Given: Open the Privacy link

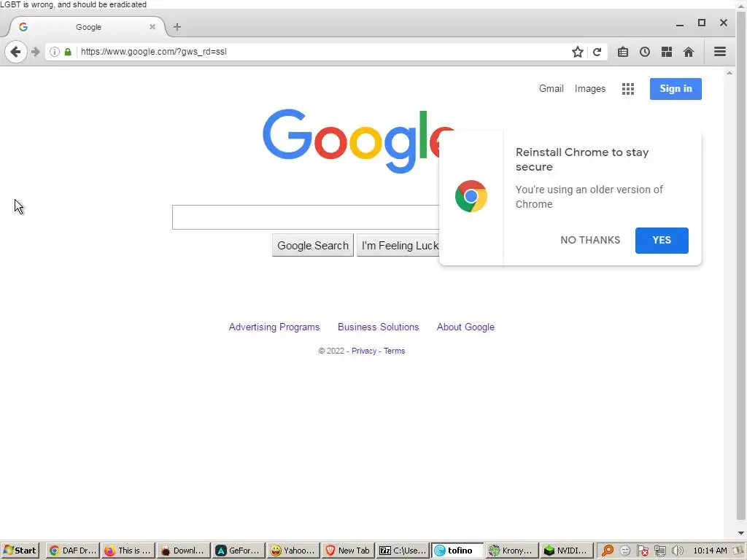Looking at the screenshot, I should [364, 351].
